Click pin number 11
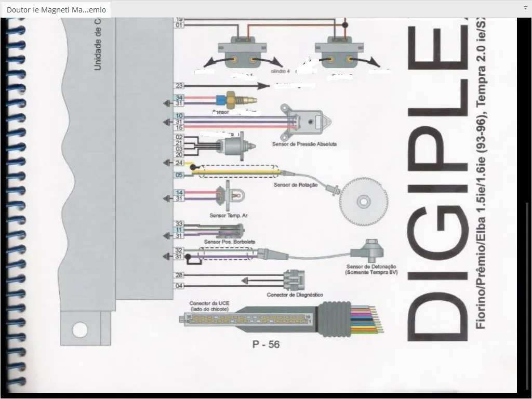This screenshot has width=532, height=399. tap(179, 230)
